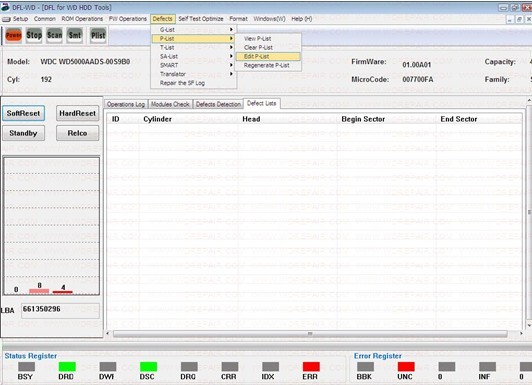The image size is (532, 385).
Task: Click the Plist toolbar icon
Action: 98,35
